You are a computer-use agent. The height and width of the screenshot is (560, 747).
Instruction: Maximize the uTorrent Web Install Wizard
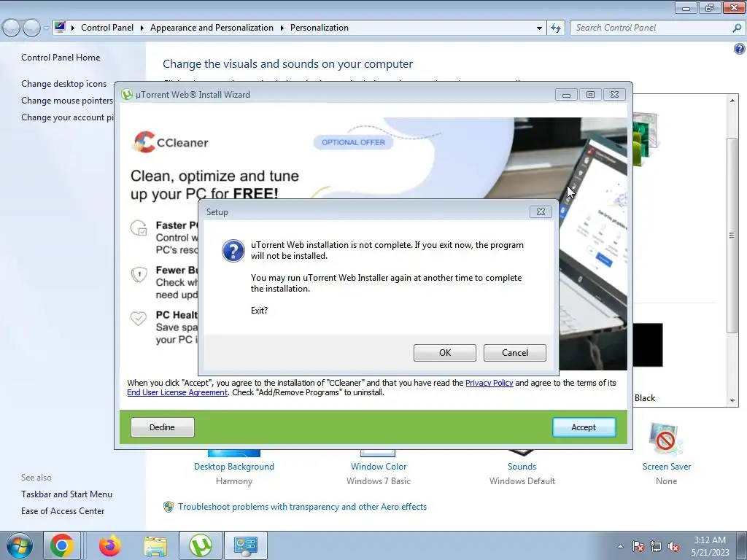pos(590,95)
